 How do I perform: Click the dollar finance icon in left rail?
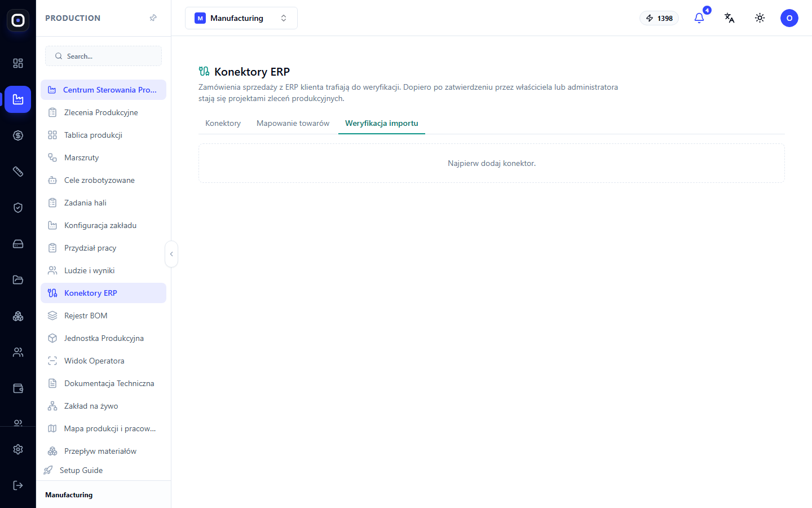[18, 135]
